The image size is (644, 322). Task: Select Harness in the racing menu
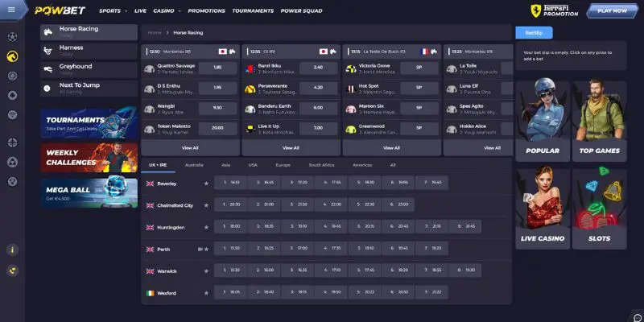click(x=89, y=51)
